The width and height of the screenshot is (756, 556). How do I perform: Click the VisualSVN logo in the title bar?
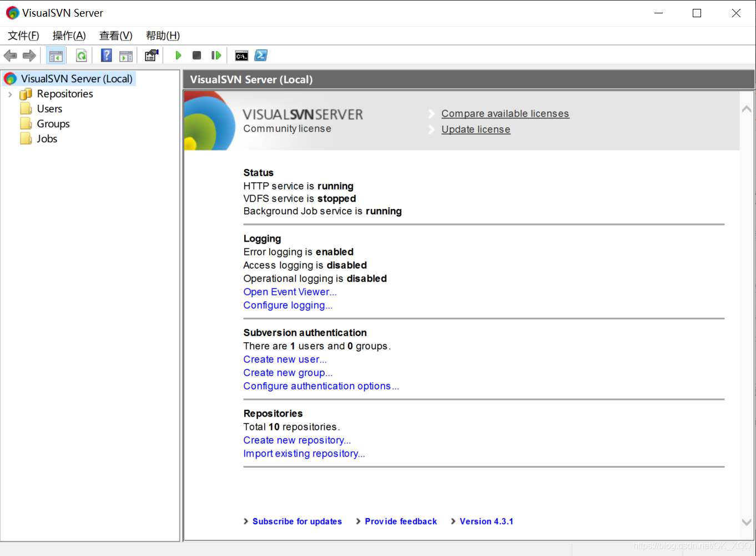(12, 13)
